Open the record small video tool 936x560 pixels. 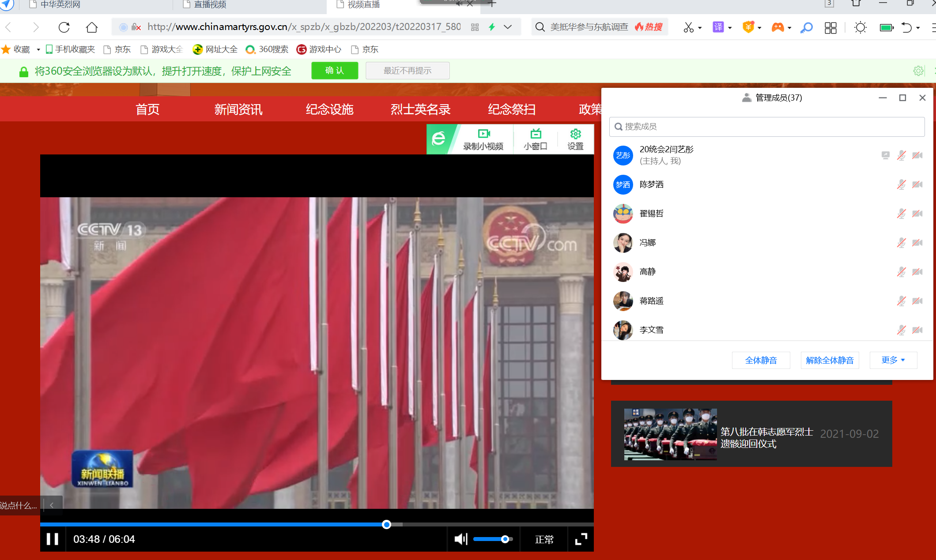483,139
